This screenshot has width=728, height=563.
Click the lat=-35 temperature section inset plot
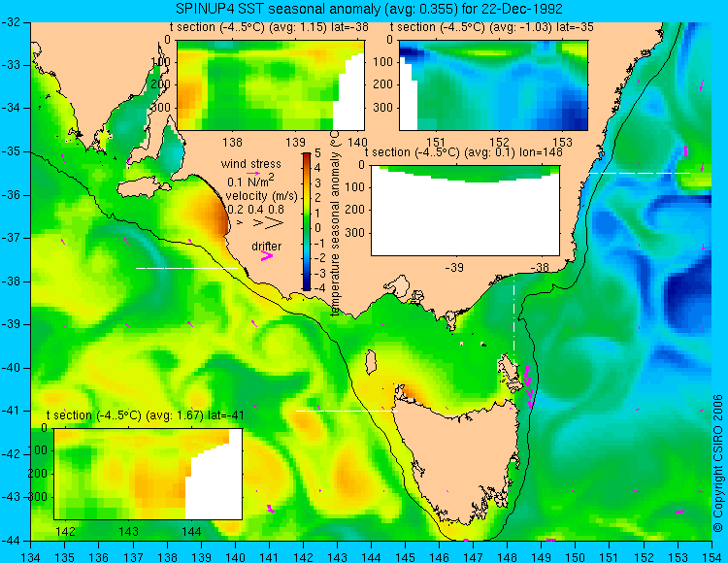[493, 85]
